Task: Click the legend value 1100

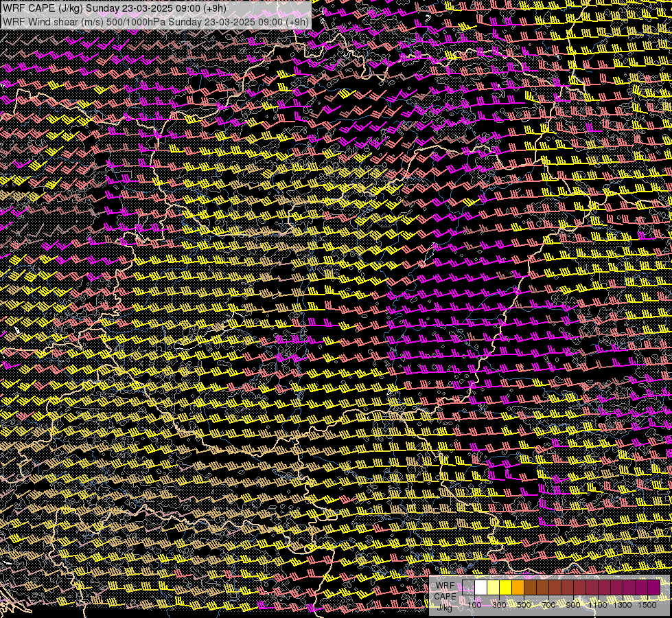Action: click(x=598, y=605)
